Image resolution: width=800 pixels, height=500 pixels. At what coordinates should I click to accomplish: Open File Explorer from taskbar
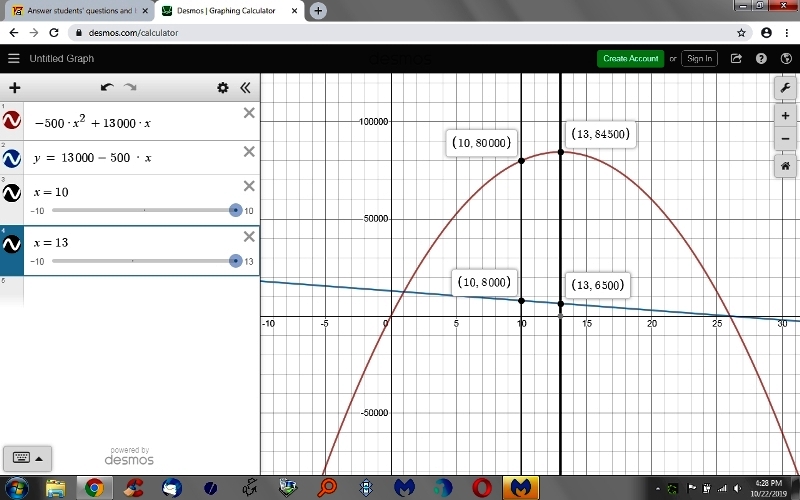click(56, 488)
